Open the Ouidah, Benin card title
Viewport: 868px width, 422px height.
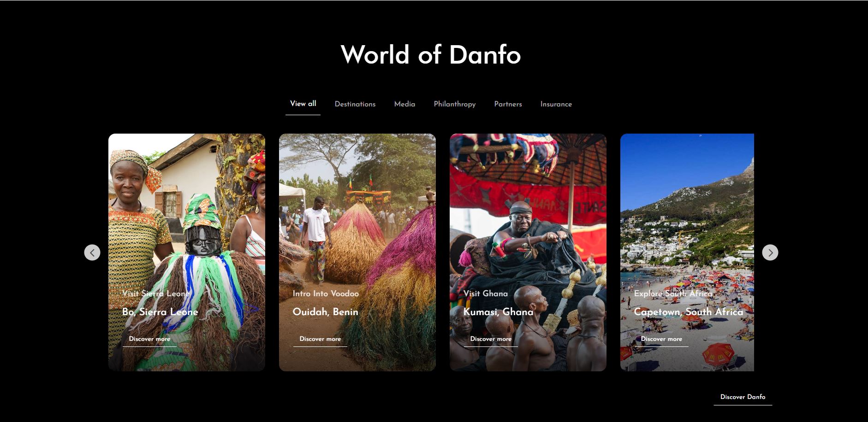pos(325,312)
